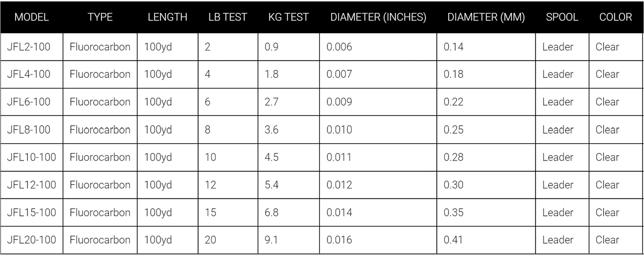Click model cell JFL12-100
The width and height of the screenshot is (644, 255).
tap(32, 185)
